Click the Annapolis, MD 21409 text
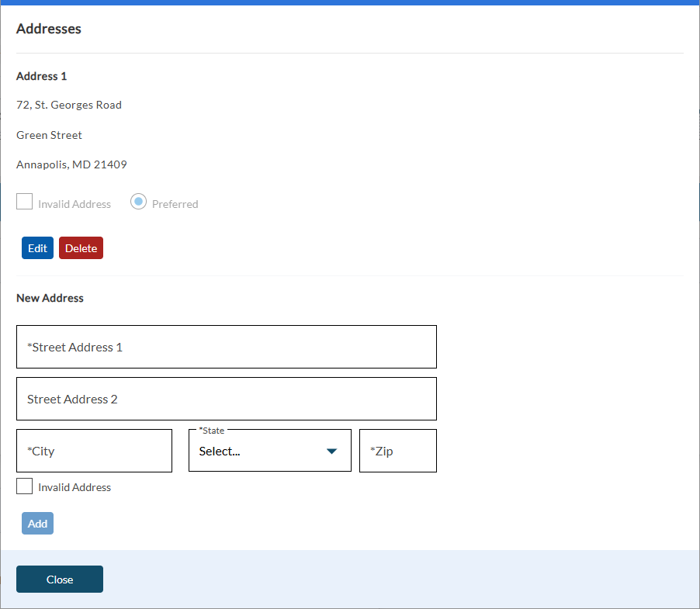This screenshot has height=609, width=700. [71, 164]
